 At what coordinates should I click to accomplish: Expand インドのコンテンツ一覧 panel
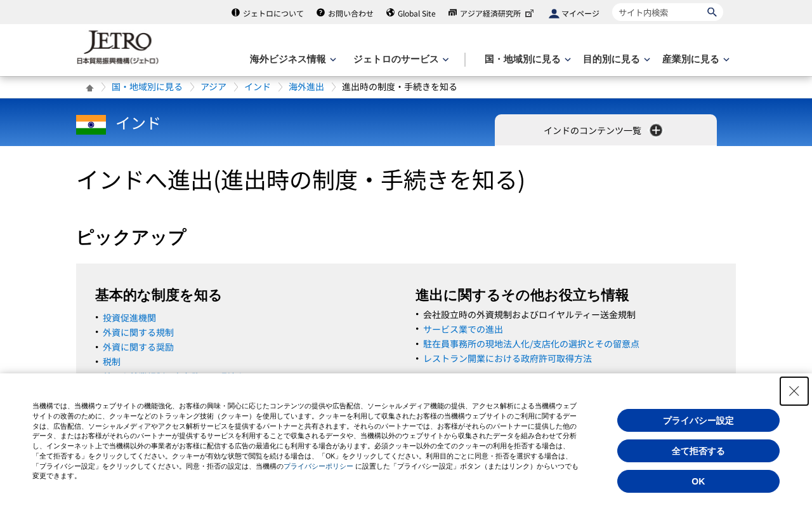(606, 130)
